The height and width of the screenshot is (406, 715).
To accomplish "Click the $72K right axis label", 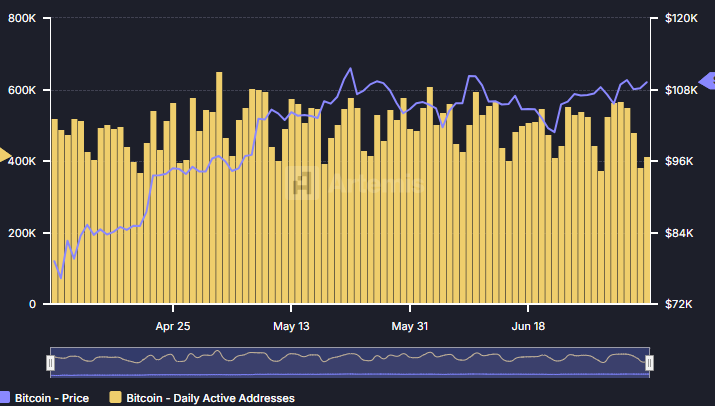I will [x=679, y=304].
